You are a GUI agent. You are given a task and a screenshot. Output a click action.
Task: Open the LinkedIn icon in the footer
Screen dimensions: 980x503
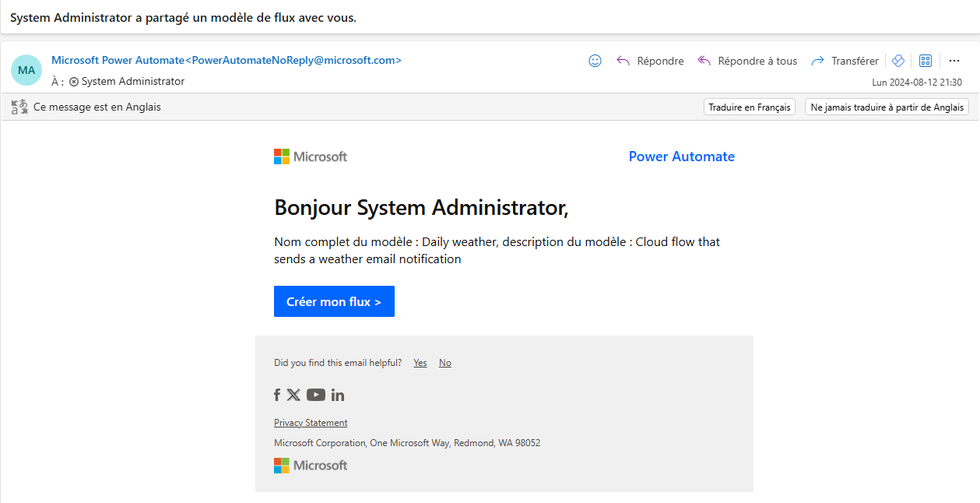pos(337,395)
